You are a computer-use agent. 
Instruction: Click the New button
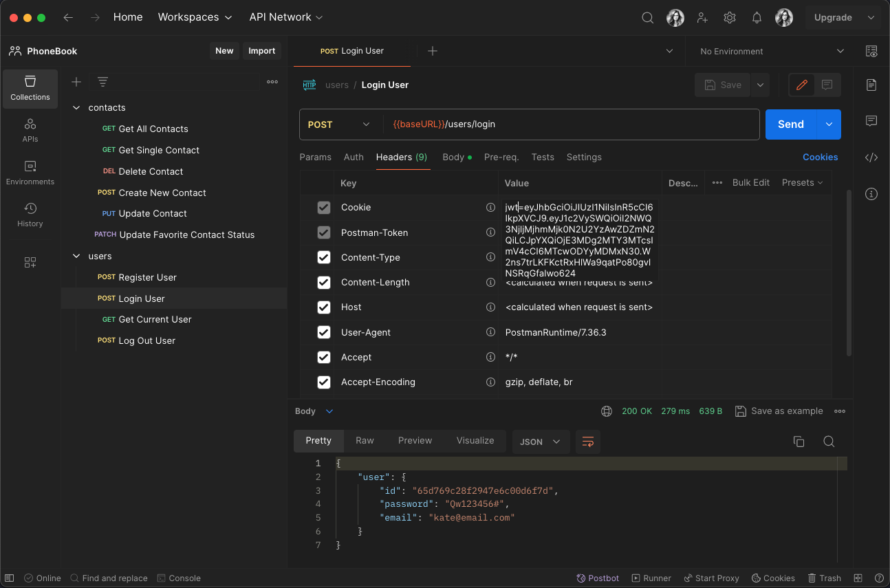pyautogui.click(x=224, y=51)
